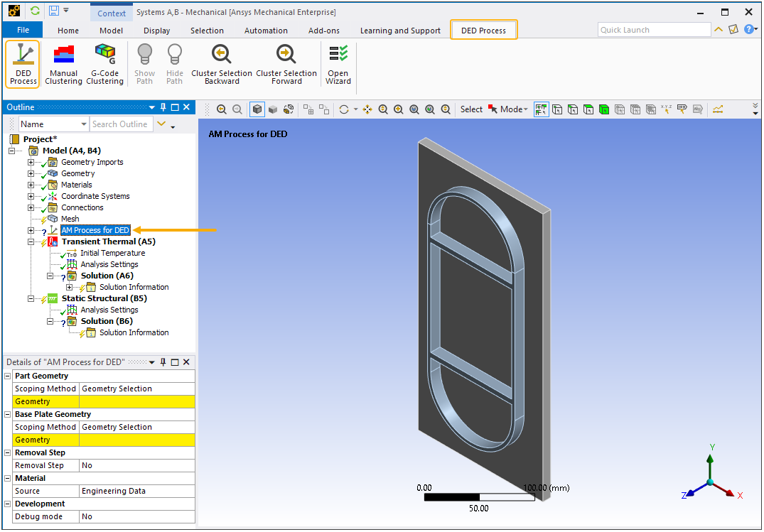Click the Quick Launch search field

click(653, 30)
